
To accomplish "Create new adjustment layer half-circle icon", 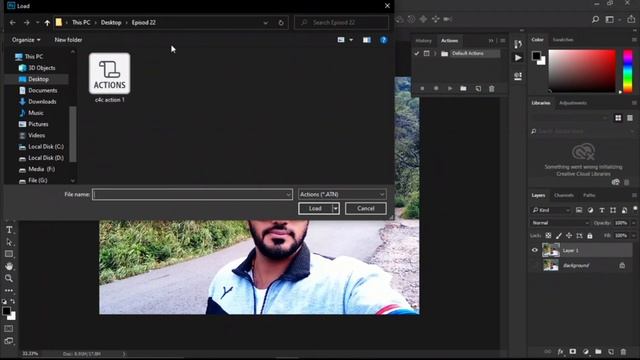I will click(x=586, y=351).
